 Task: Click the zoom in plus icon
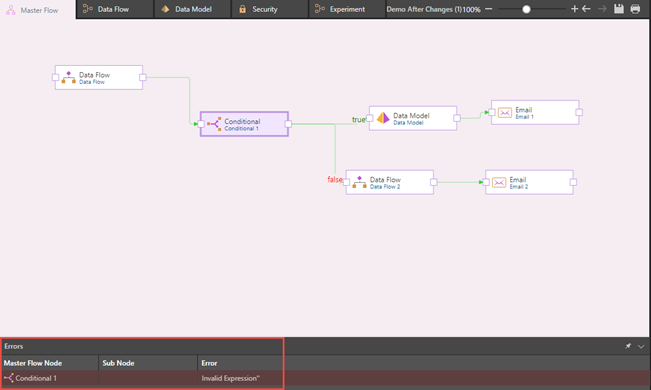click(575, 9)
